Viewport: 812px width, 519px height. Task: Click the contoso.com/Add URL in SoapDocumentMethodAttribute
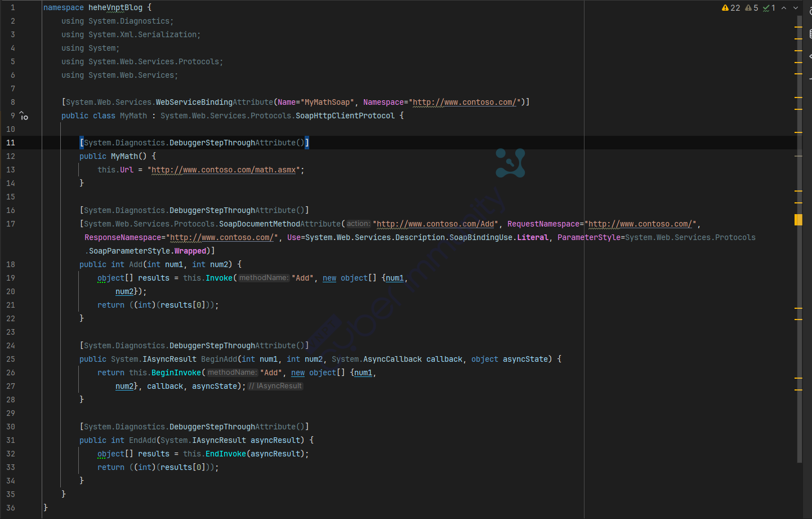click(x=435, y=224)
